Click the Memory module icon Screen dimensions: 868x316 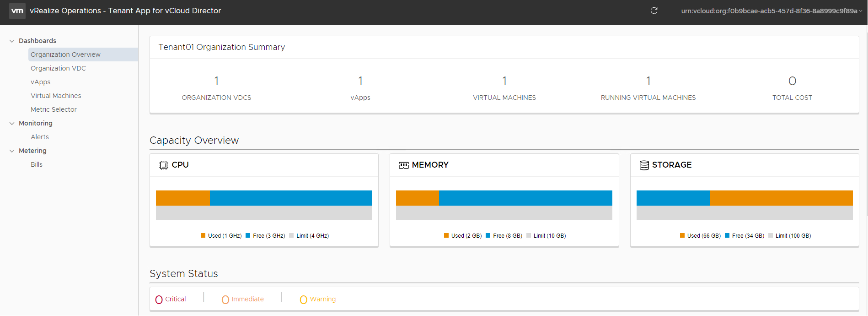(403, 165)
